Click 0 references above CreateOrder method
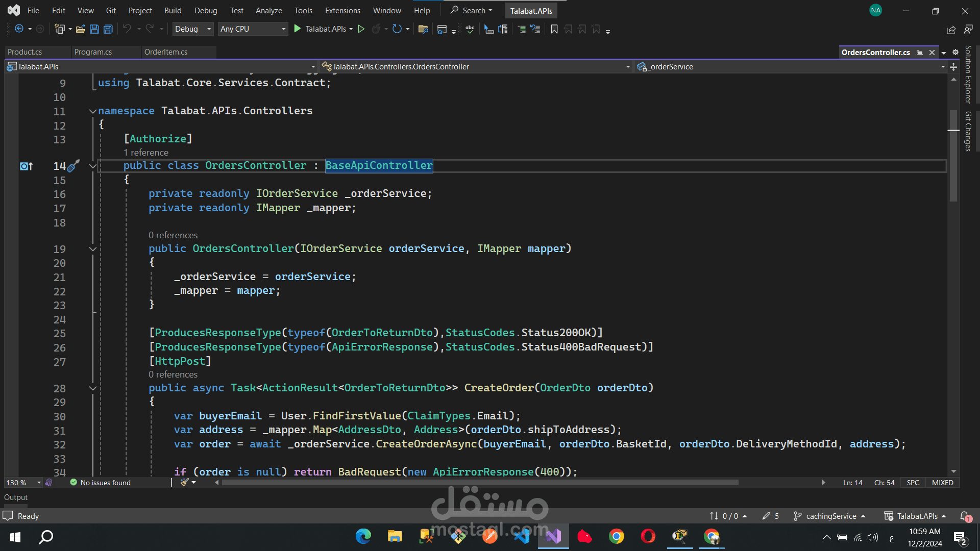Image resolution: width=980 pixels, height=551 pixels. 173,374
